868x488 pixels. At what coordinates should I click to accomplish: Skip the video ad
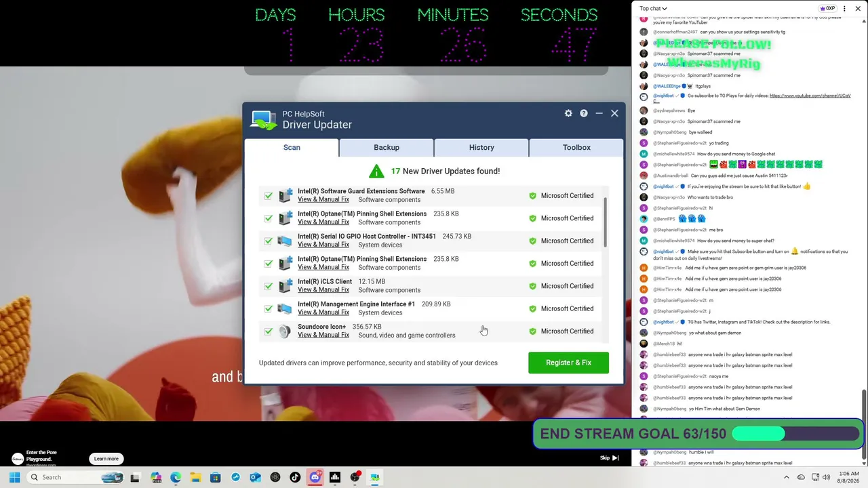tap(609, 458)
